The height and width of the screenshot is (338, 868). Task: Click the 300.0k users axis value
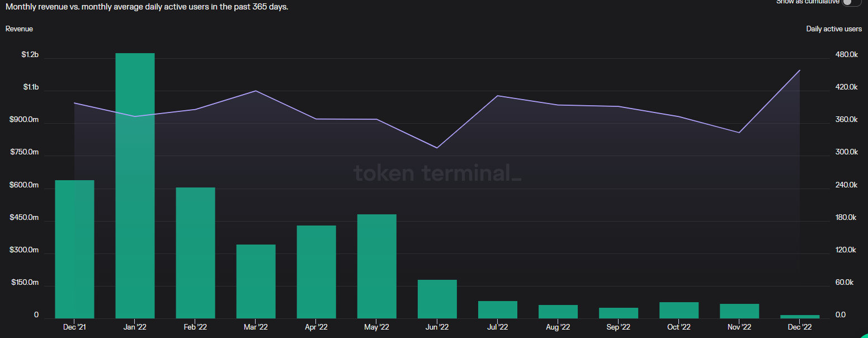846,152
